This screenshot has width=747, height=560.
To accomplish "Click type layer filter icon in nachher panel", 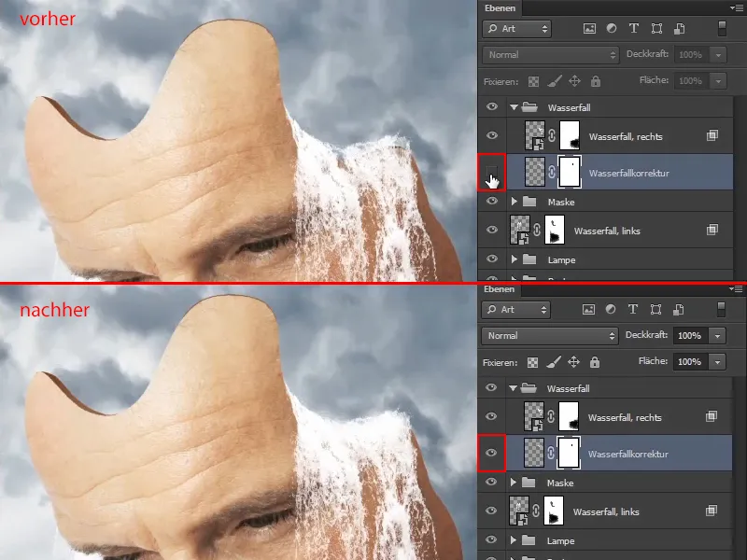I will click(633, 310).
